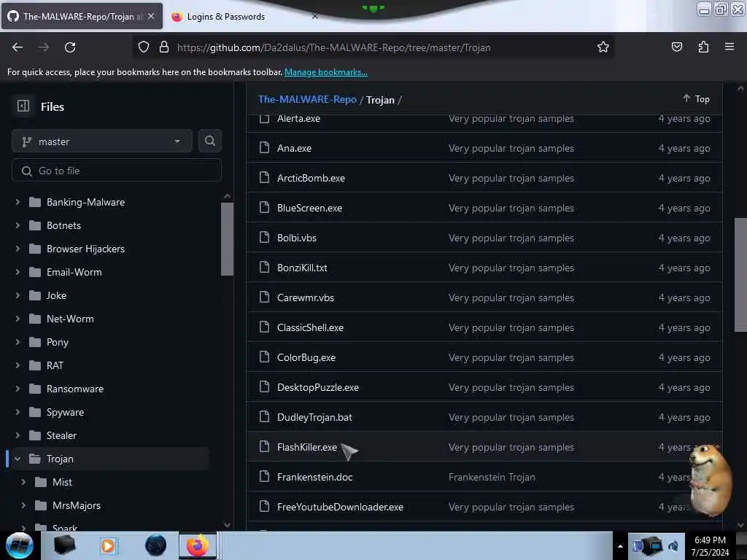This screenshot has height=560, width=747.
Task: Close the The-MALWARE-Repo tab
Action: point(151,16)
